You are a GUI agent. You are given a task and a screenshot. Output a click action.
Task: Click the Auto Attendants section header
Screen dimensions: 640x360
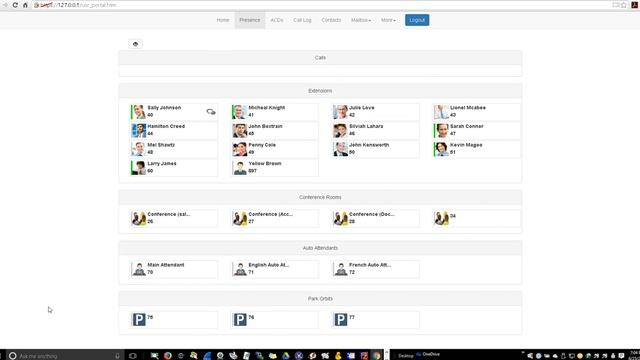pos(320,248)
